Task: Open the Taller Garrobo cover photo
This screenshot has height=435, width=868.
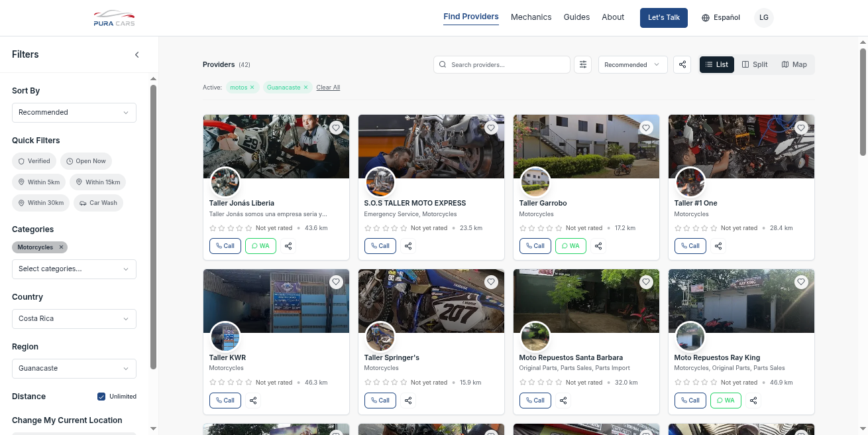Action: click(x=586, y=146)
